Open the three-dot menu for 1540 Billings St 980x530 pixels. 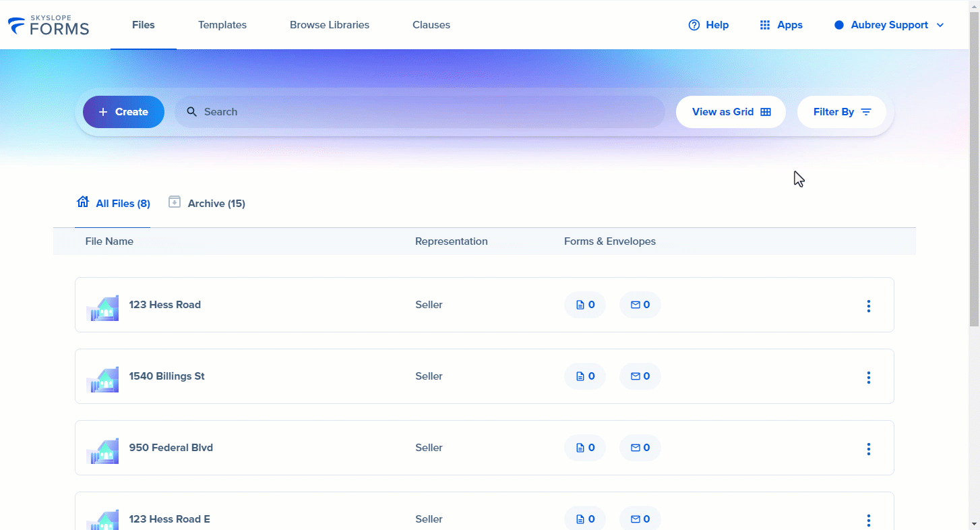(869, 378)
